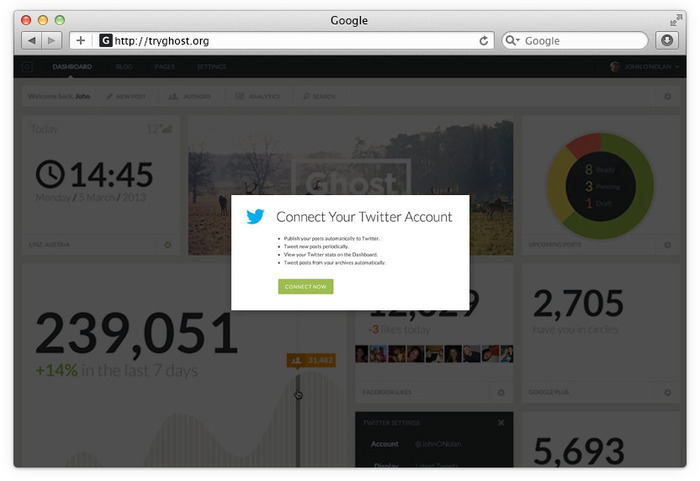Open the Settings tab in navbar

(211, 67)
